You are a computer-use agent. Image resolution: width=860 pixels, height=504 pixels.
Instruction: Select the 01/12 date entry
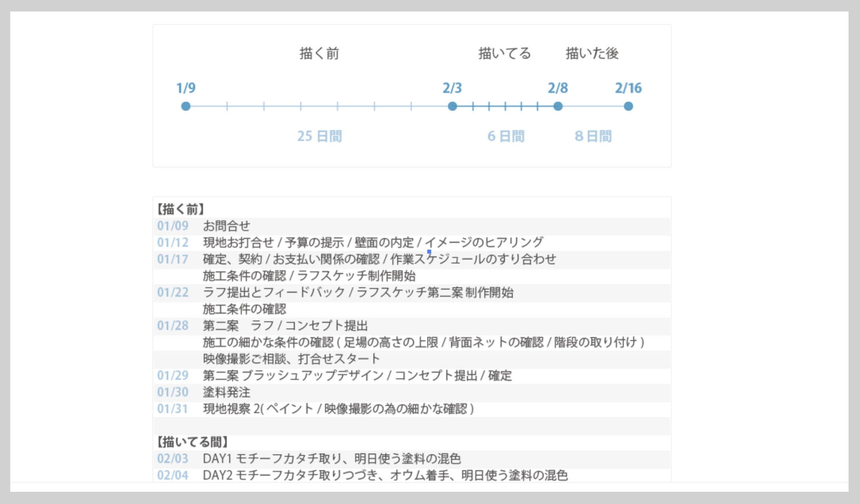173,243
